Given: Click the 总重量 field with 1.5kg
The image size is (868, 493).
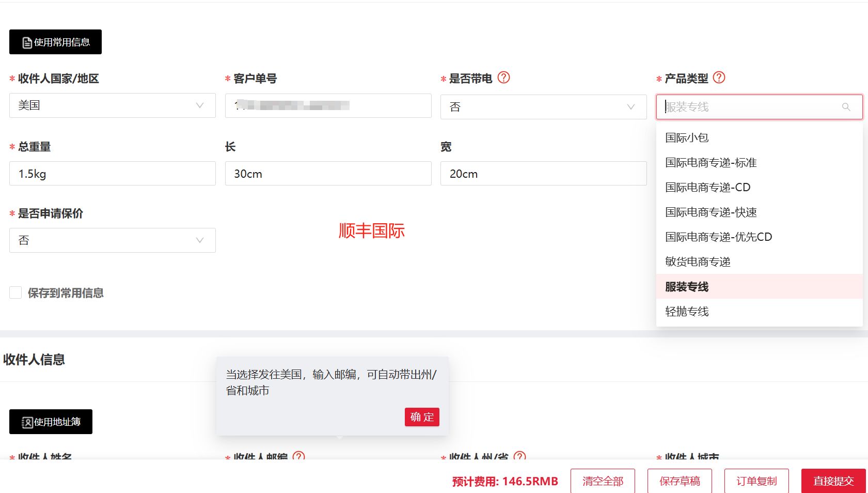Looking at the screenshot, I should 113,174.
